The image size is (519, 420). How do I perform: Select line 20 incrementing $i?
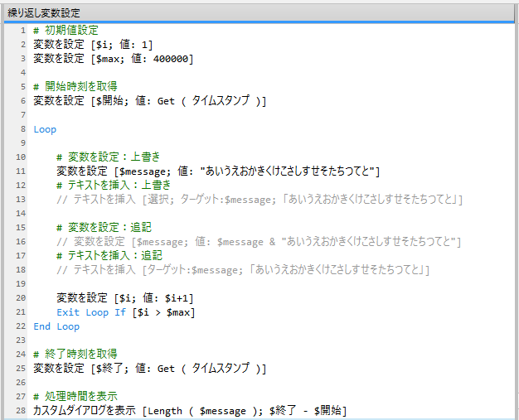coord(125,298)
